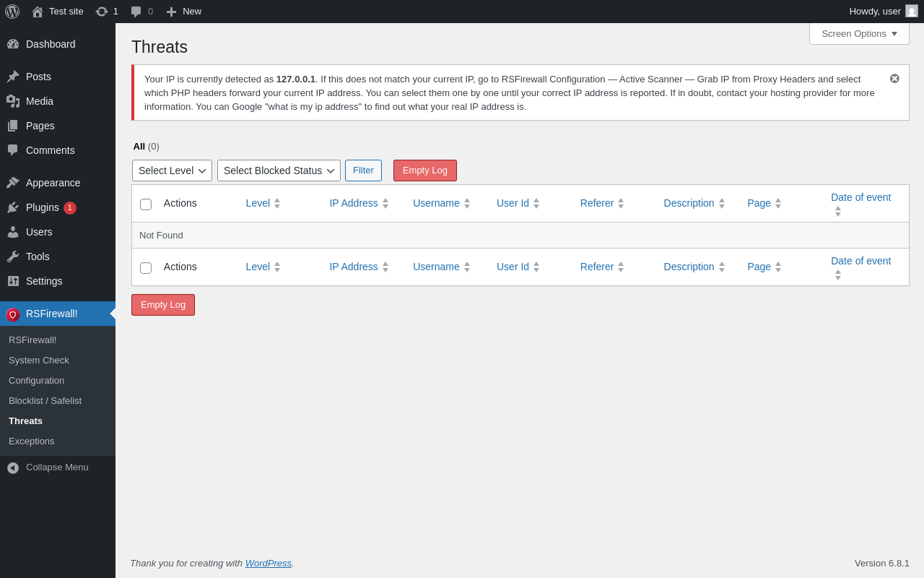Open the Exceptions submenu item

32,441
